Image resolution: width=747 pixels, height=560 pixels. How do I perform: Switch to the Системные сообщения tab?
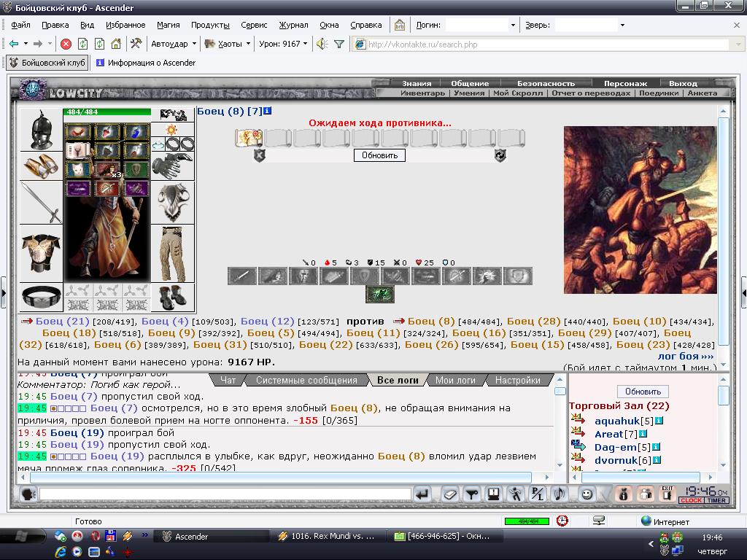(x=306, y=380)
